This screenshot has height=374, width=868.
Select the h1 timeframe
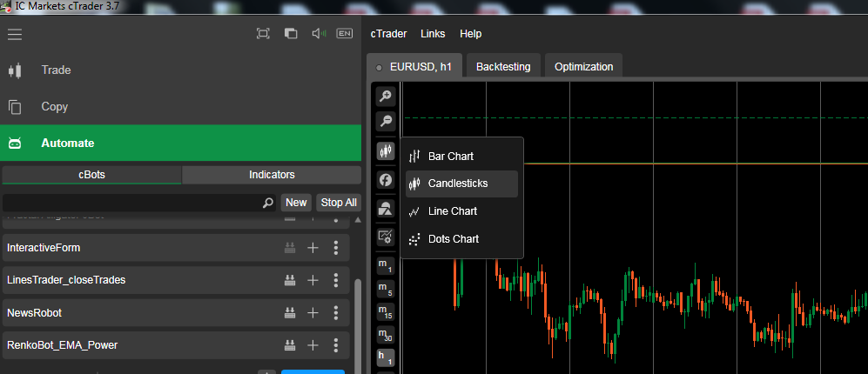pos(386,358)
